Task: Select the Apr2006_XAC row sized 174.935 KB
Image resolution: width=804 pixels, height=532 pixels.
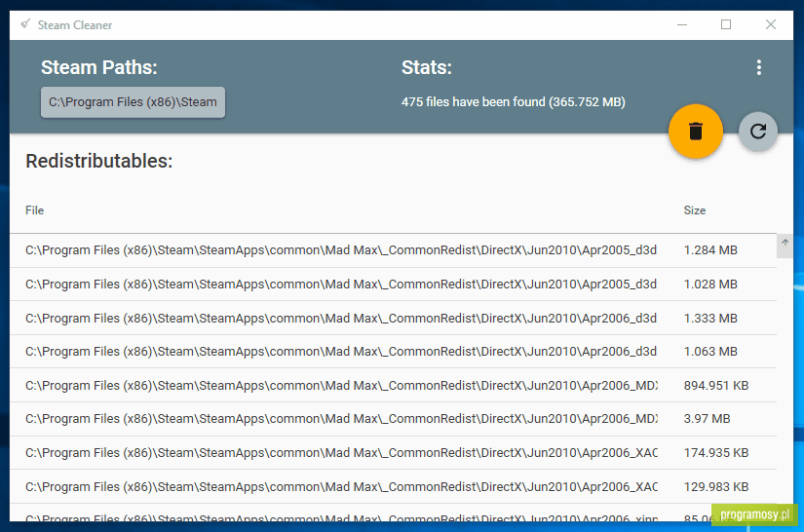Action: [394, 452]
